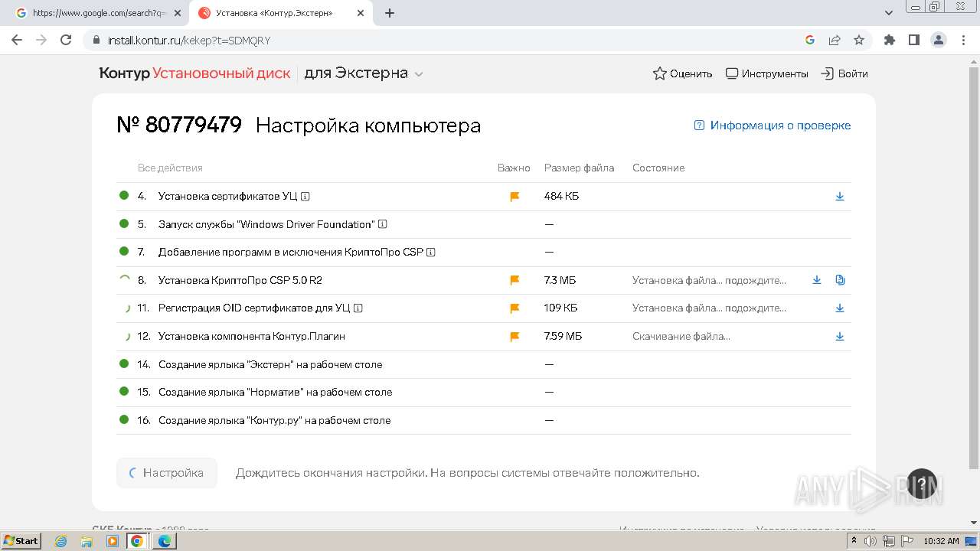980x551 pixels.
Task: Open a new browser tab
Action: [390, 13]
